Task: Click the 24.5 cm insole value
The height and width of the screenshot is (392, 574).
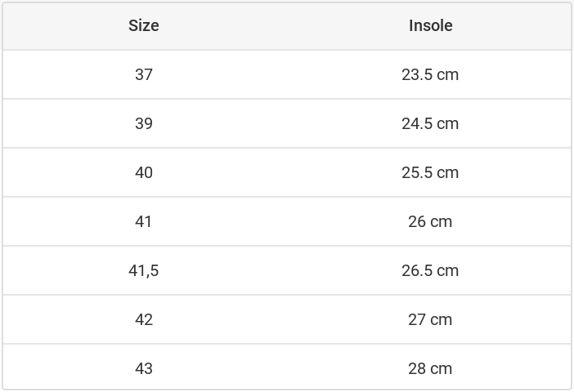Action: click(x=430, y=123)
